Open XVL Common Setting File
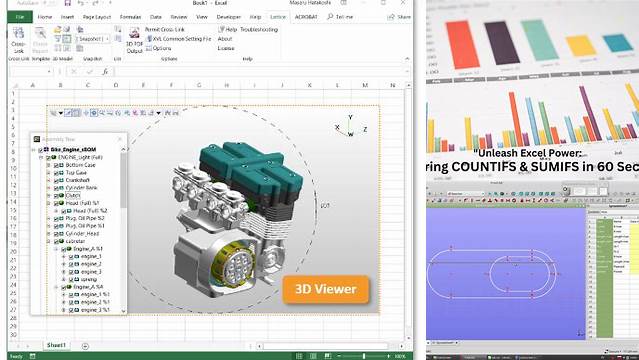Screen dimensions: 639x360 (178, 39)
